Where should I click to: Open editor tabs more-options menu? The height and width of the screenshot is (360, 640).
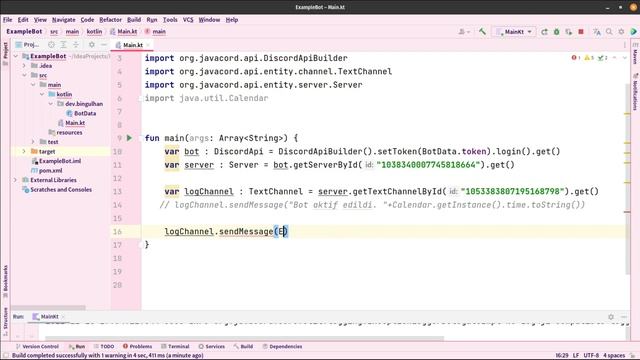click(x=624, y=45)
